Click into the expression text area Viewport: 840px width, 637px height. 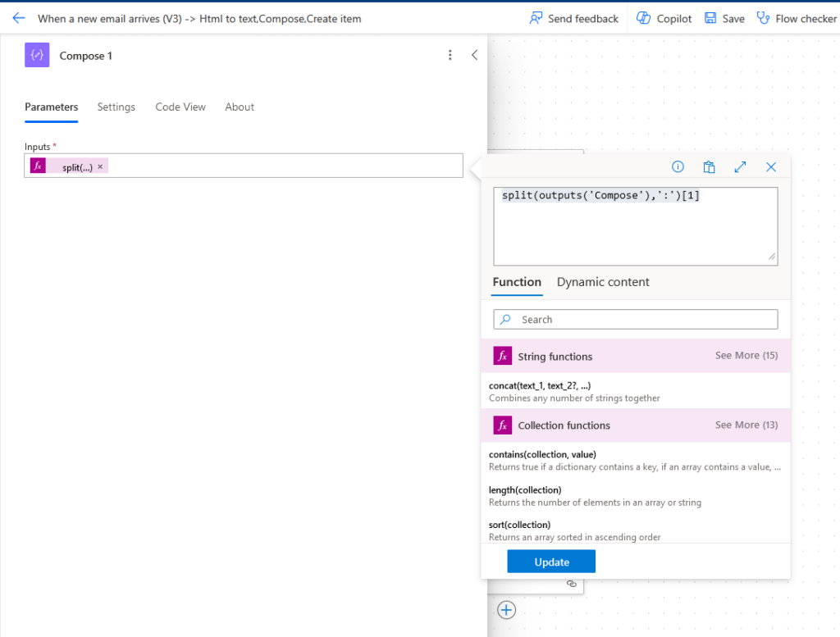(636, 226)
